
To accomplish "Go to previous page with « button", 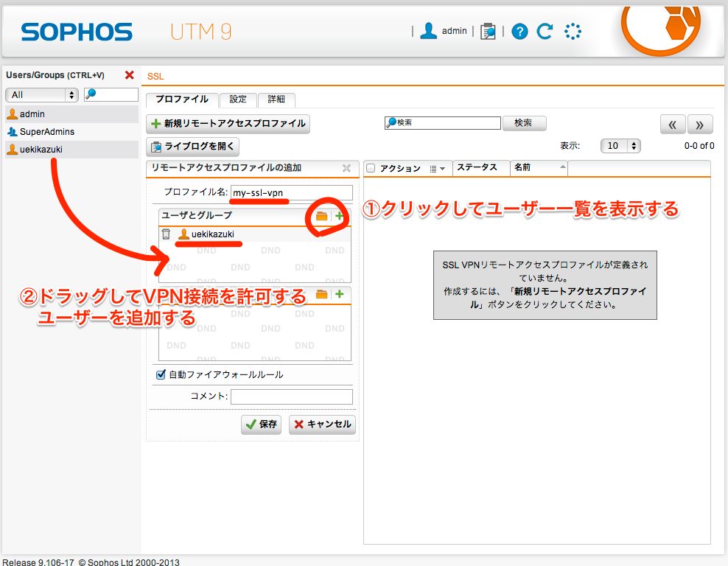I will coord(672,125).
